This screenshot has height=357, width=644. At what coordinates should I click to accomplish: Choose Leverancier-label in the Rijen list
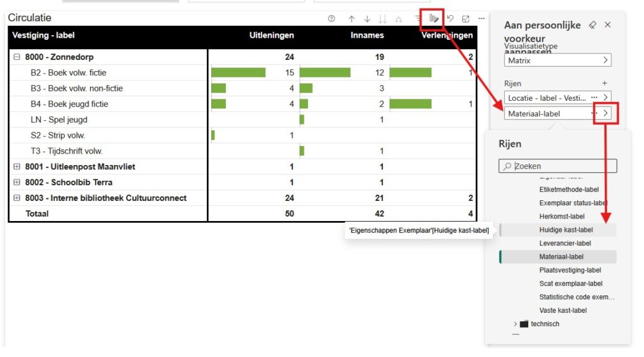(x=565, y=244)
